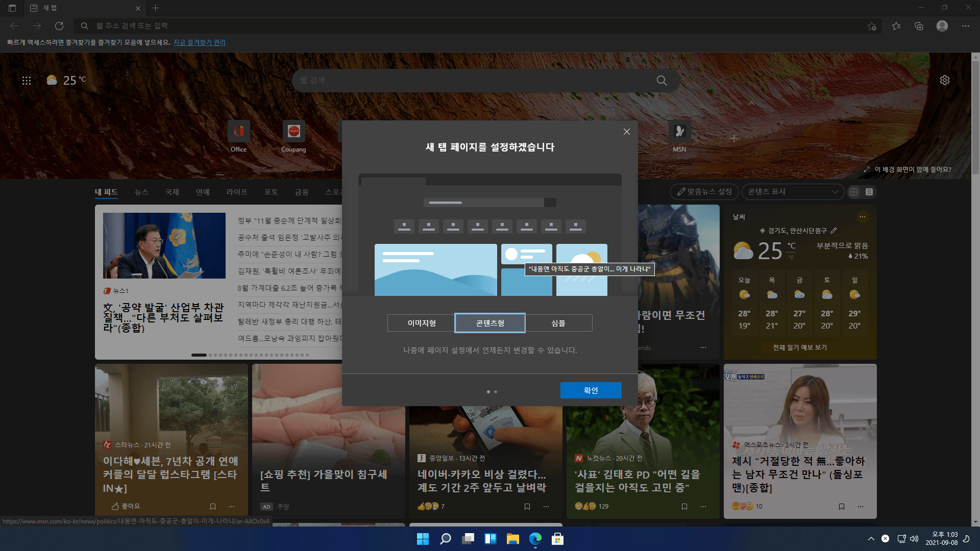The image size is (980, 551).
Task: Select the 심플 layout option
Action: click(x=558, y=323)
